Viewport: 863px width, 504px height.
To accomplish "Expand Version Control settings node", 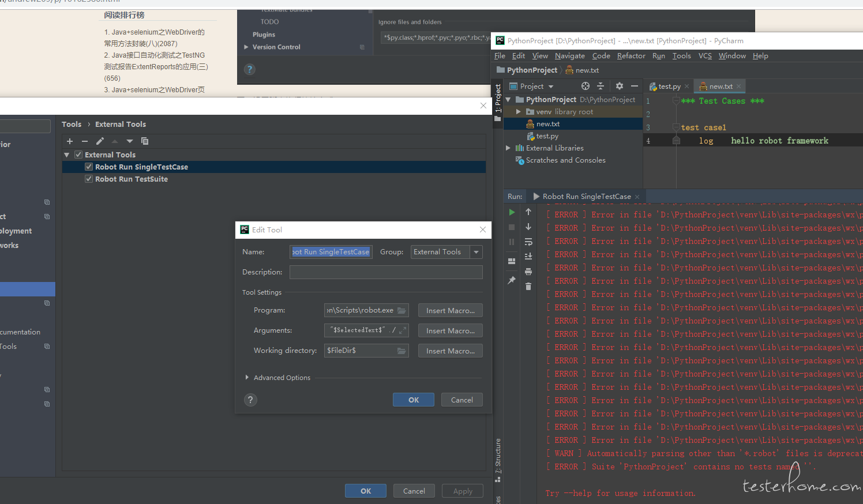I will 246,47.
